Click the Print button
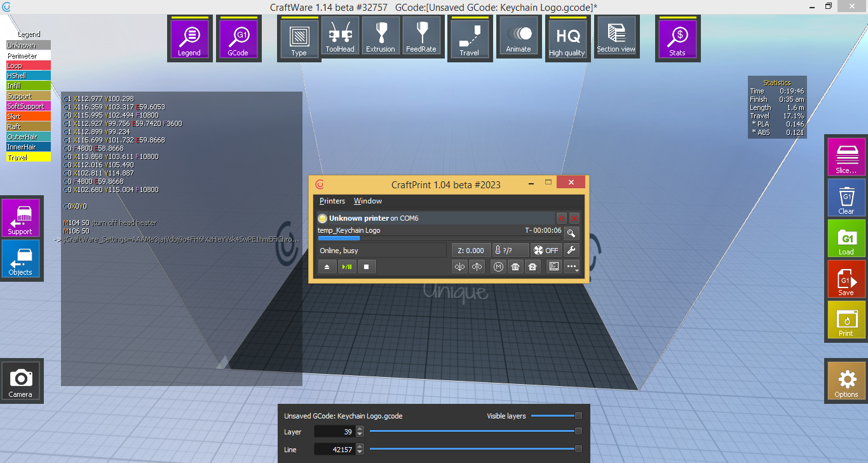Screen dimensions: 868x463 point(846,320)
